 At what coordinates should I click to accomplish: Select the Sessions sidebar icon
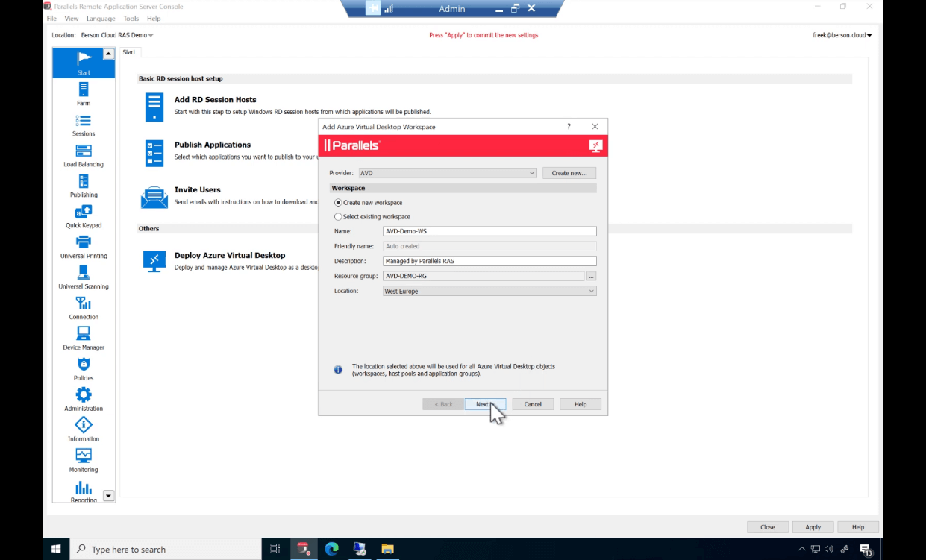(x=83, y=124)
